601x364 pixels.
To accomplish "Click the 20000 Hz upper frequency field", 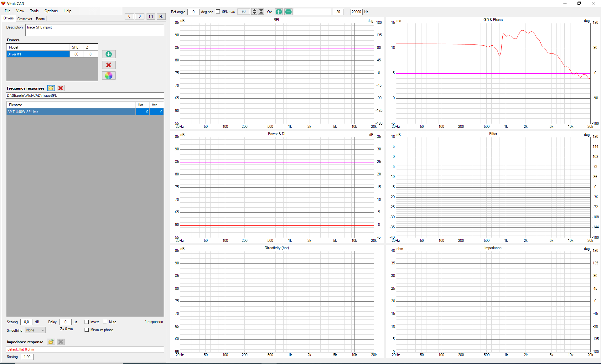I will click(x=356, y=12).
